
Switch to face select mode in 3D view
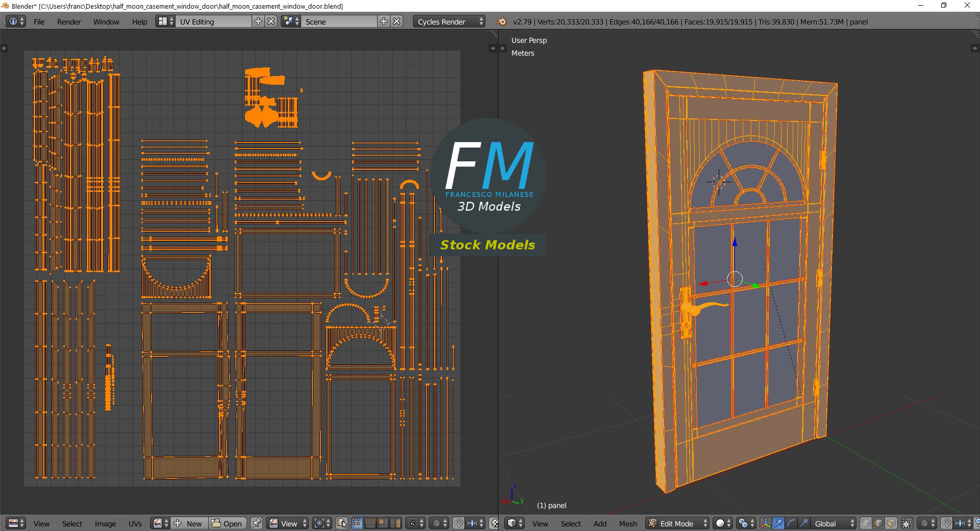pos(891,523)
